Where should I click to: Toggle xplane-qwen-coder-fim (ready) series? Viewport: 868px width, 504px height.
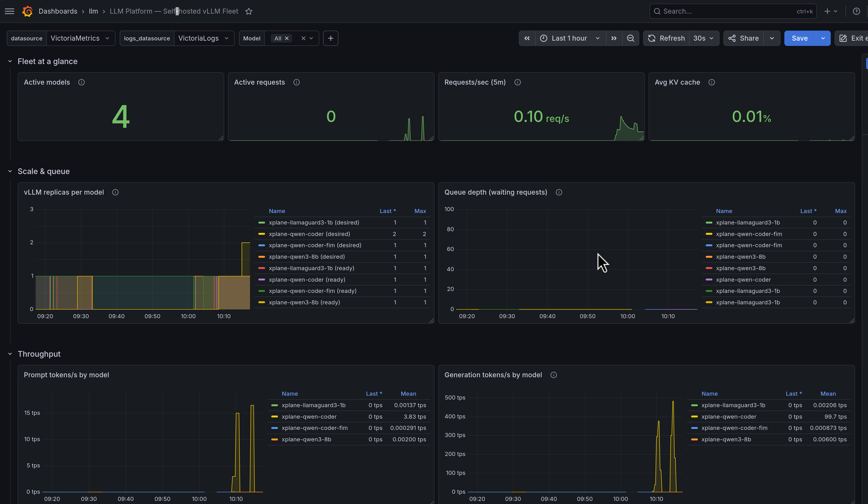[312, 291]
